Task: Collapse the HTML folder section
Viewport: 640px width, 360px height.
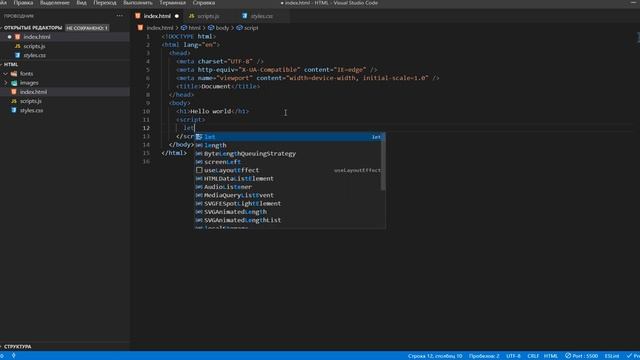Action: click(11, 64)
